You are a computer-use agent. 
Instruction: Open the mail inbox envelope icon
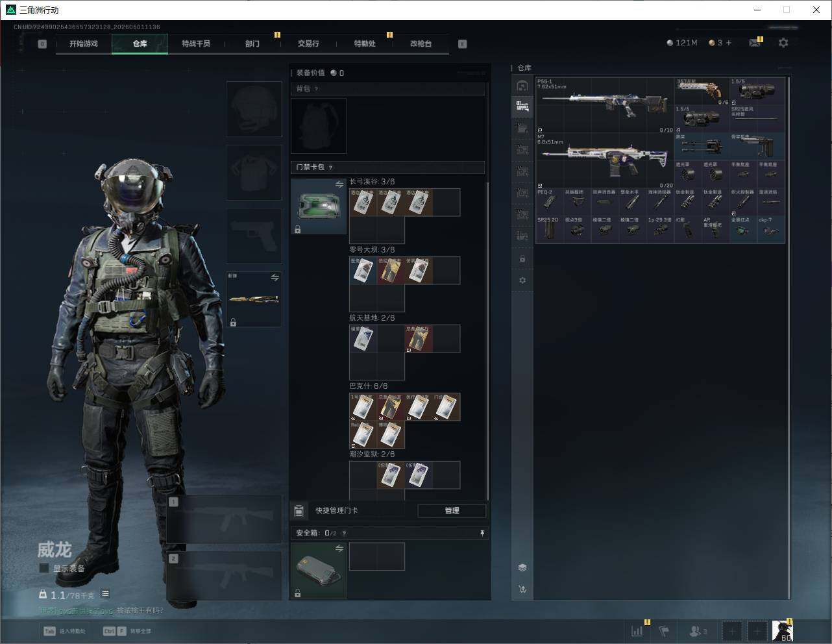pos(755,43)
